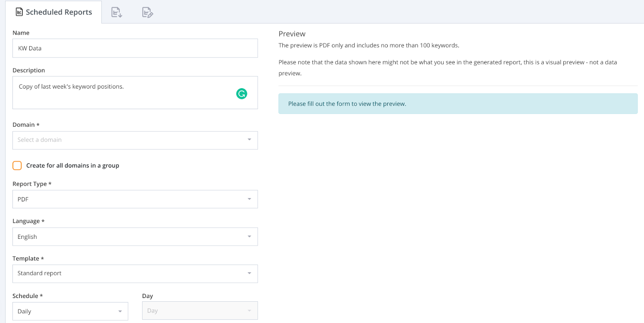Image resolution: width=644 pixels, height=323 pixels.
Task: Click the 'Please fill out the form' notice
Action: (458, 104)
